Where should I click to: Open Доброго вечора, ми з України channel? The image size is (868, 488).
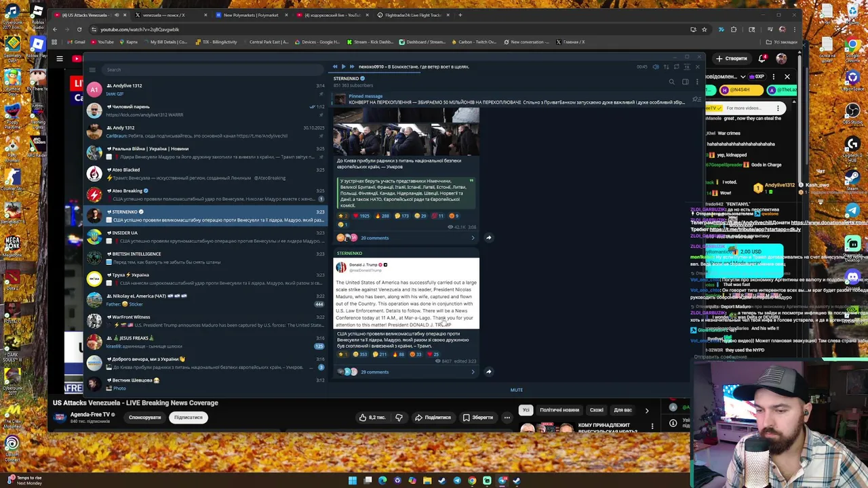coord(205,363)
